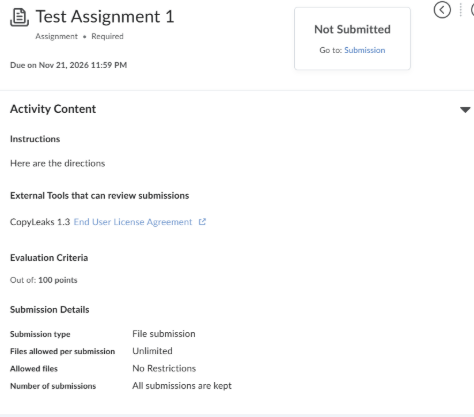Click the partially visible next activity arrow

pyautogui.click(x=472, y=10)
